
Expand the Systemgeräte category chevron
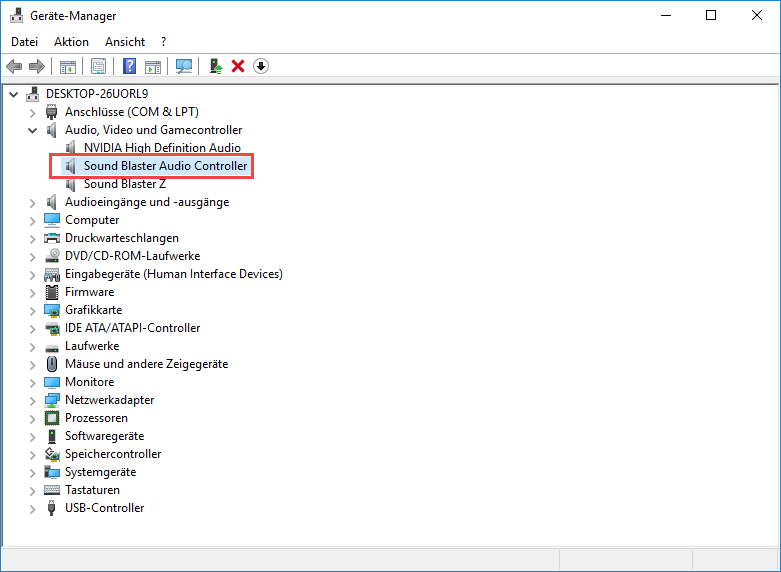(x=32, y=472)
